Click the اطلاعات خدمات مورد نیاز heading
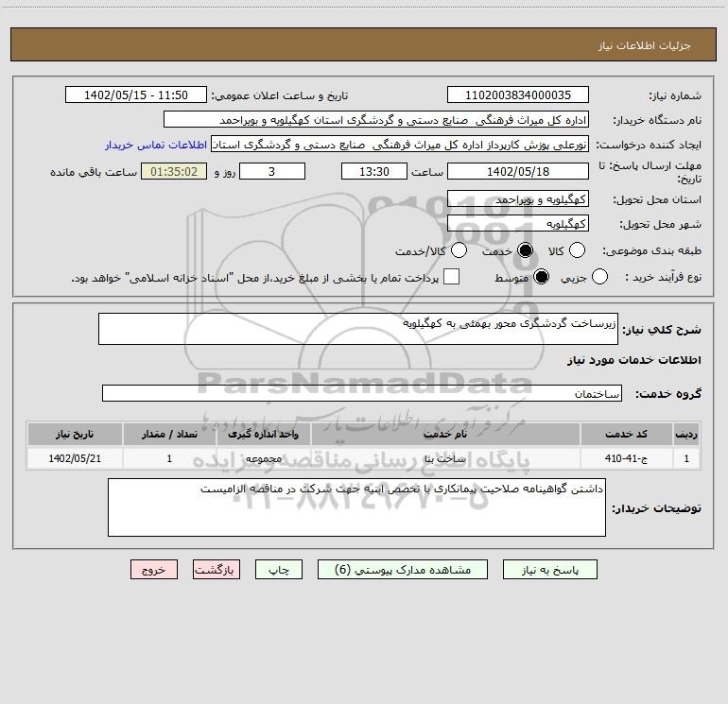Viewport: 728px width, 704px height. pos(633,360)
